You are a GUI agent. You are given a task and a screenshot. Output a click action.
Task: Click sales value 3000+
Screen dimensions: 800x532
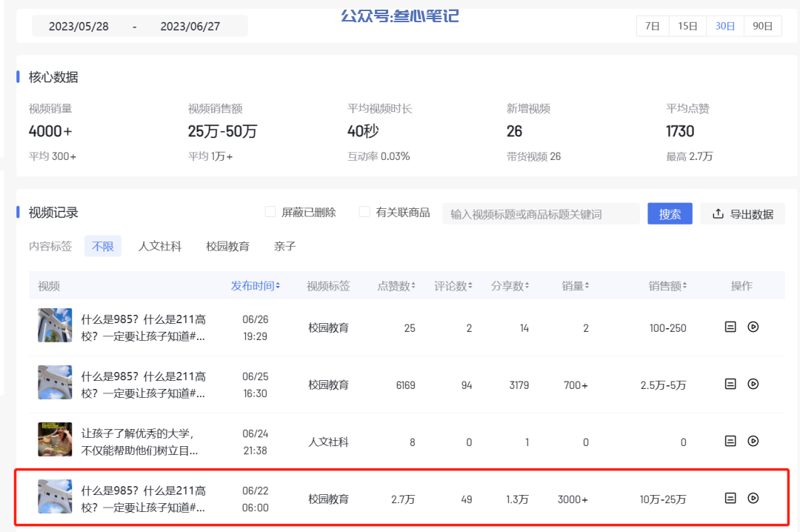pyautogui.click(x=573, y=499)
